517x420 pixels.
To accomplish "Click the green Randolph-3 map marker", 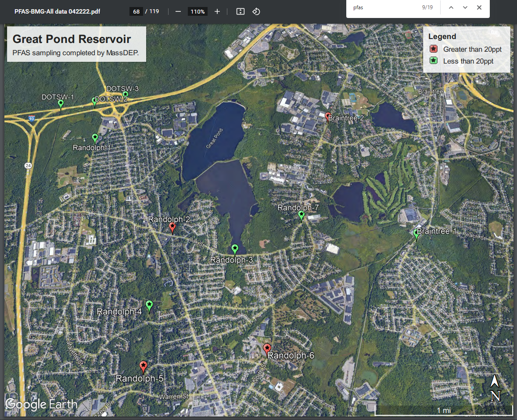I will point(235,249).
